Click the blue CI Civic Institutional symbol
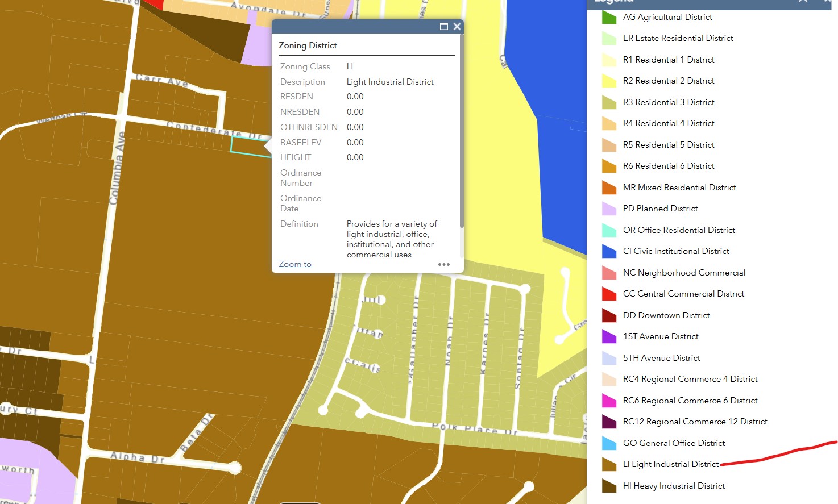The width and height of the screenshot is (838, 504). pyautogui.click(x=609, y=251)
